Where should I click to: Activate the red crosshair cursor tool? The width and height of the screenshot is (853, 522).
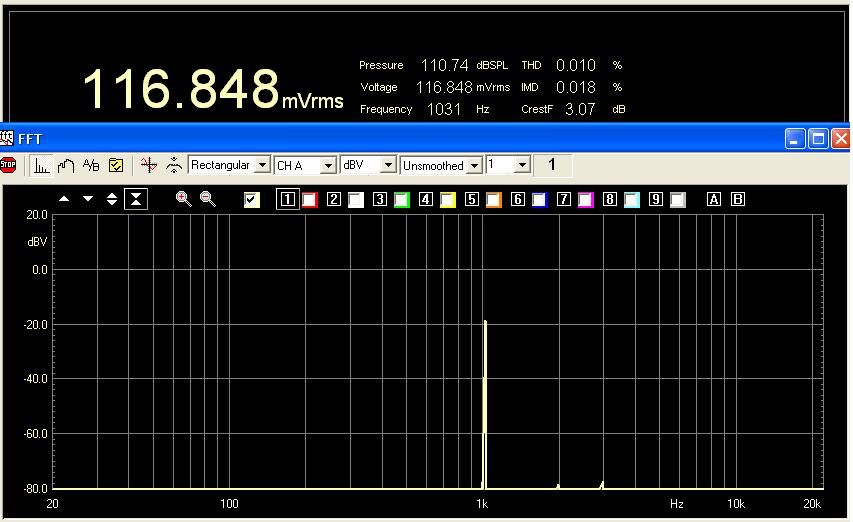click(149, 165)
